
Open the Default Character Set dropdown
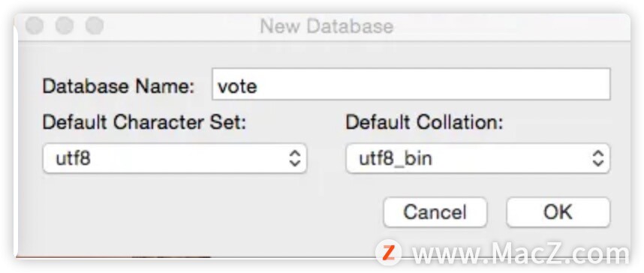pos(175,158)
